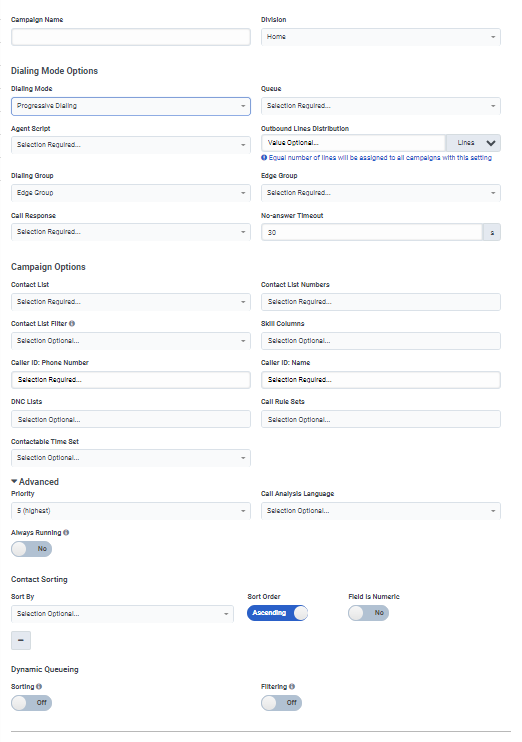The width and height of the screenshot is (522, 742).
Task: Open the Contactable Time Set dropdown
Action: [x=131, y=458]
